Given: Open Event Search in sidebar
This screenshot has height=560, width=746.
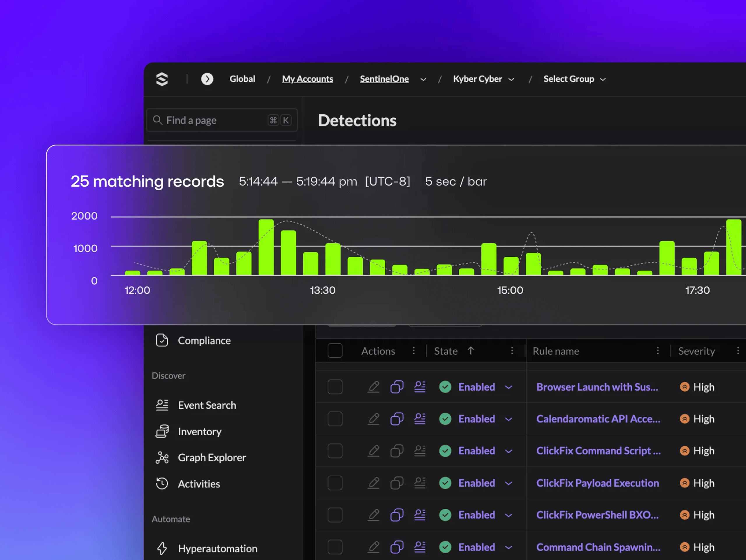Looking at the screenshot, I should tap(207, 405).
